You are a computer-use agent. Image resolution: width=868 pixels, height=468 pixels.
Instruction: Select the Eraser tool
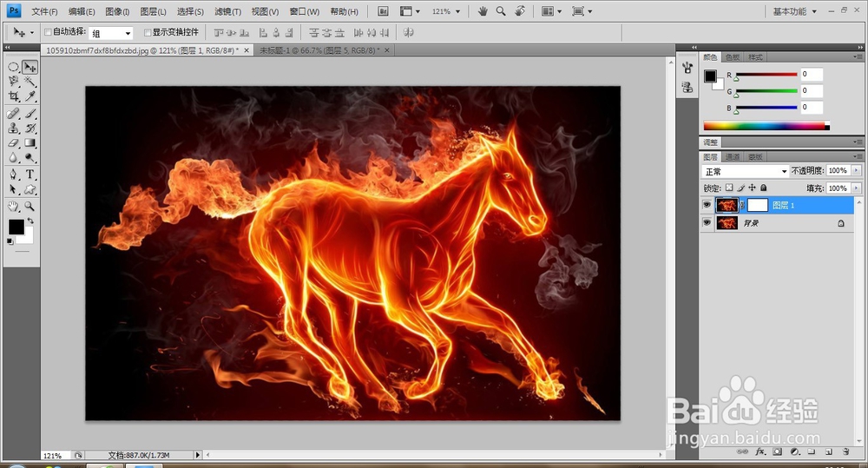point(13,143)
